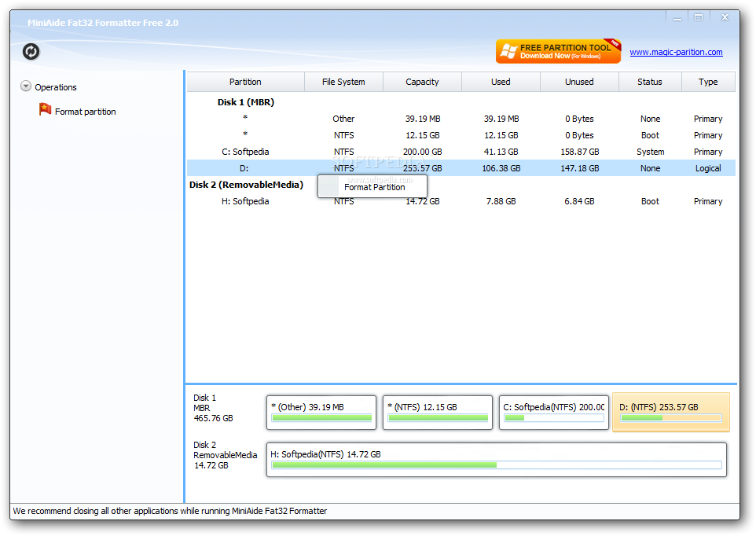Select the C: Softpedia block in disk map

tap(553, 413)
